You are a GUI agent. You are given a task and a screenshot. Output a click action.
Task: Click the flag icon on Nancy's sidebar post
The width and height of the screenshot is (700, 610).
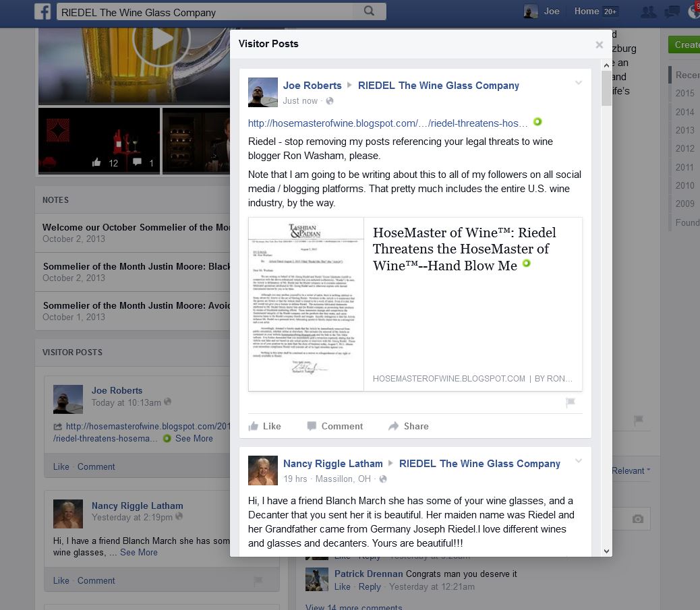pyautogui.click(x=258, y=580)
